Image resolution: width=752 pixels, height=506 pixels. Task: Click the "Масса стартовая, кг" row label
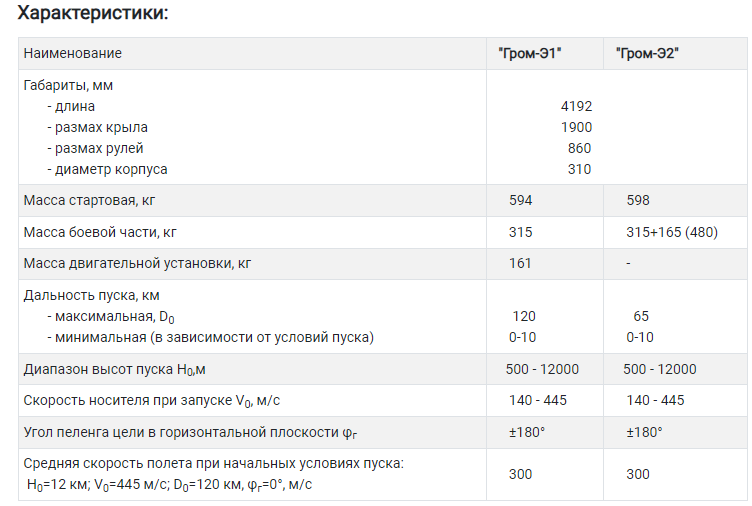coord(89,200)
